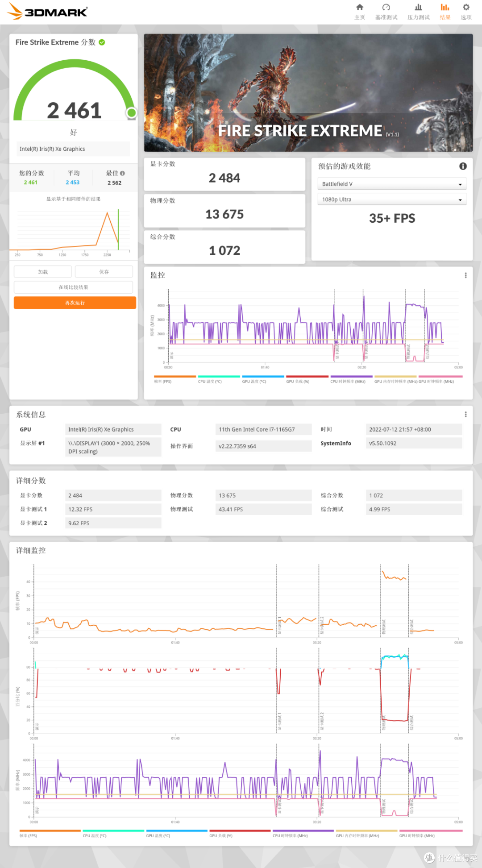Click the info icon in estimated game performance
Viewport: 482px width, 868px height.
[463, 166]
